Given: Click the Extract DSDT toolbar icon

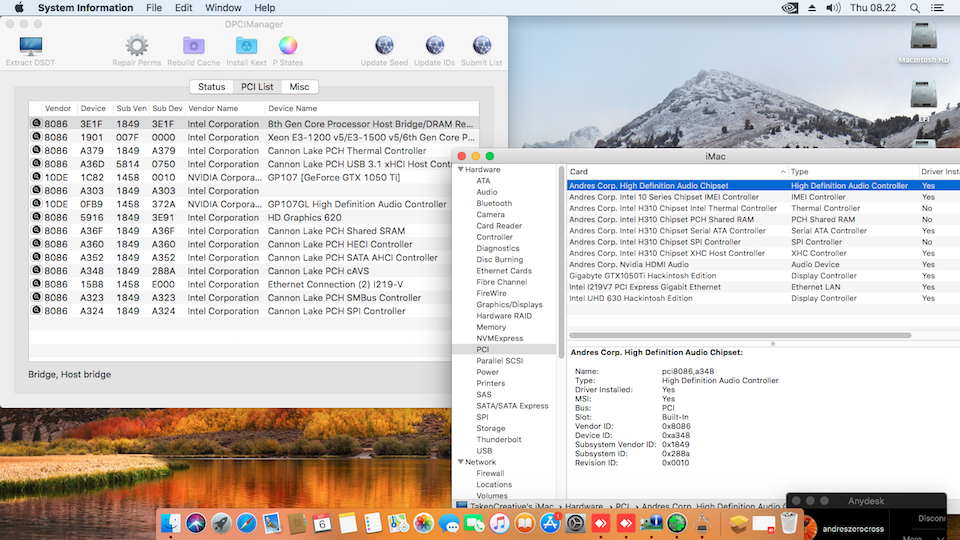Looking at the screenshot, I should tap(31, 46).
